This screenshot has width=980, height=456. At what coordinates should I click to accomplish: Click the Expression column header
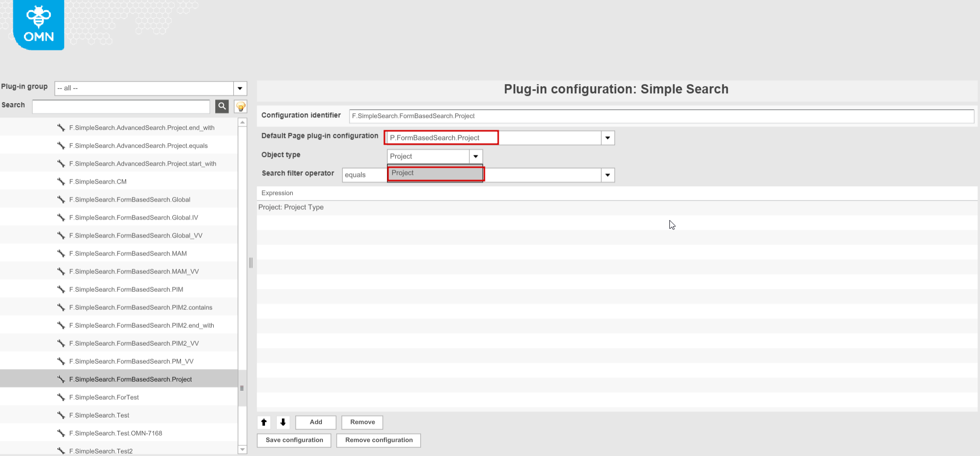tap(617, 193)
